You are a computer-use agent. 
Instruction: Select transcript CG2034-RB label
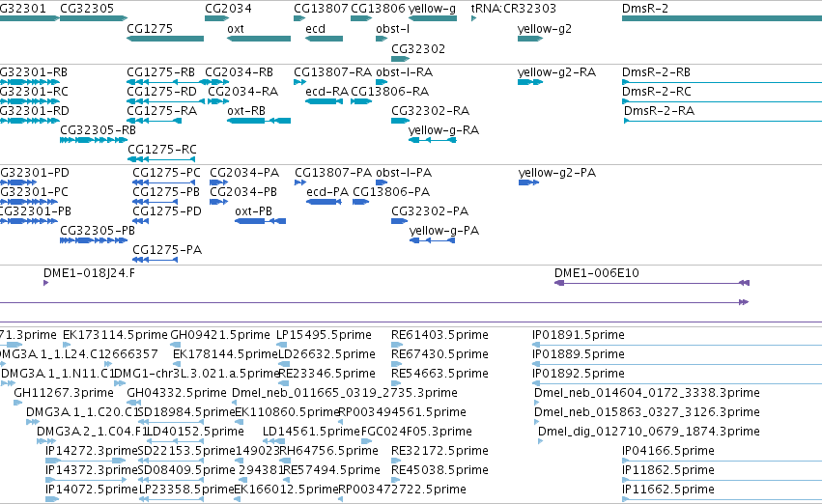[x=239, y=71]
